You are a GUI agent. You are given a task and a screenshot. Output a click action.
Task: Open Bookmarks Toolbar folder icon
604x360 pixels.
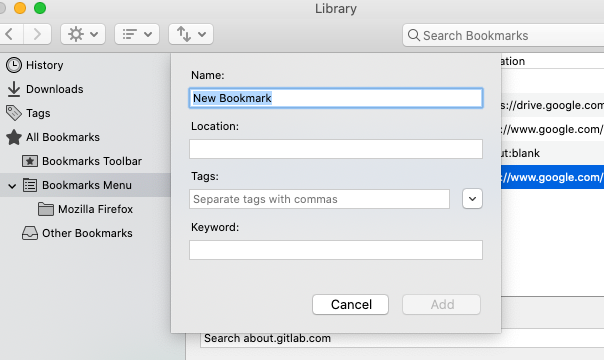pyautogui.click(x=30, y=161)
